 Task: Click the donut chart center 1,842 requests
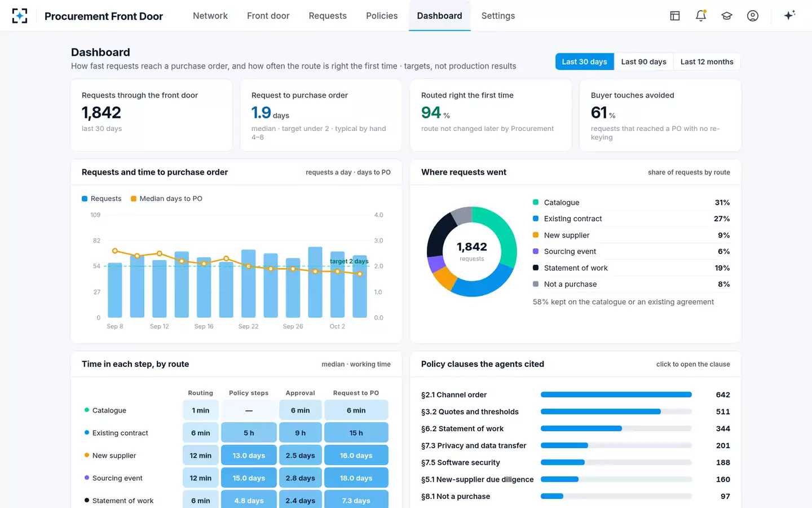(x=472, y=251)
